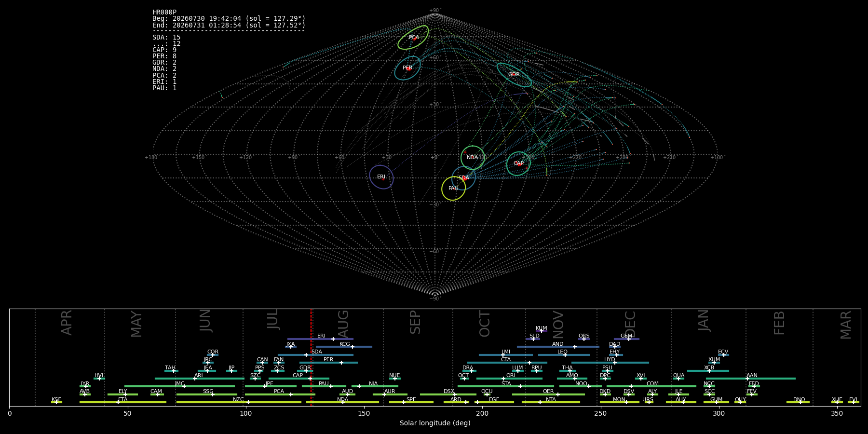The width and height of the screenshot is (868, 434).
Task: Select the PER radiant circle
Action: coord(407,68)
